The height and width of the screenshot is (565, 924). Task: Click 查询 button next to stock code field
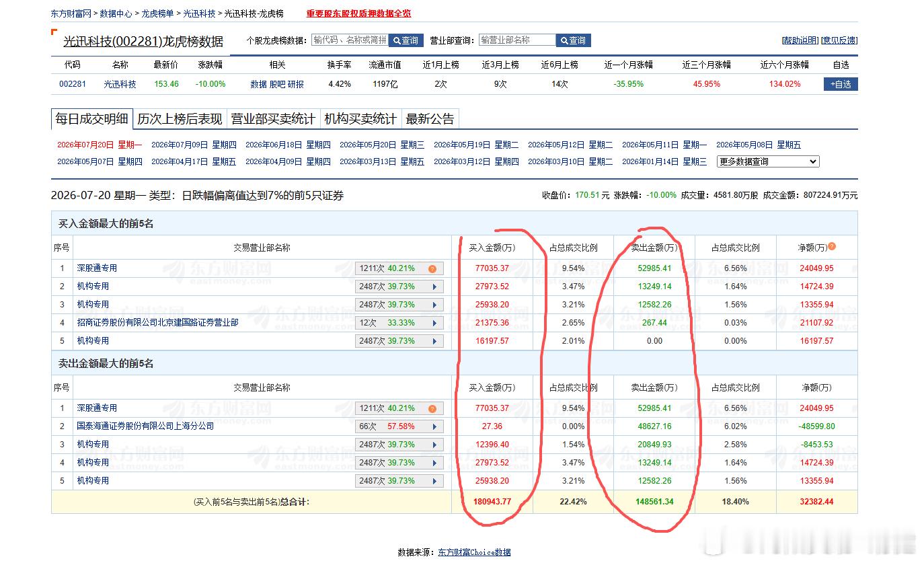coord(406,40)
